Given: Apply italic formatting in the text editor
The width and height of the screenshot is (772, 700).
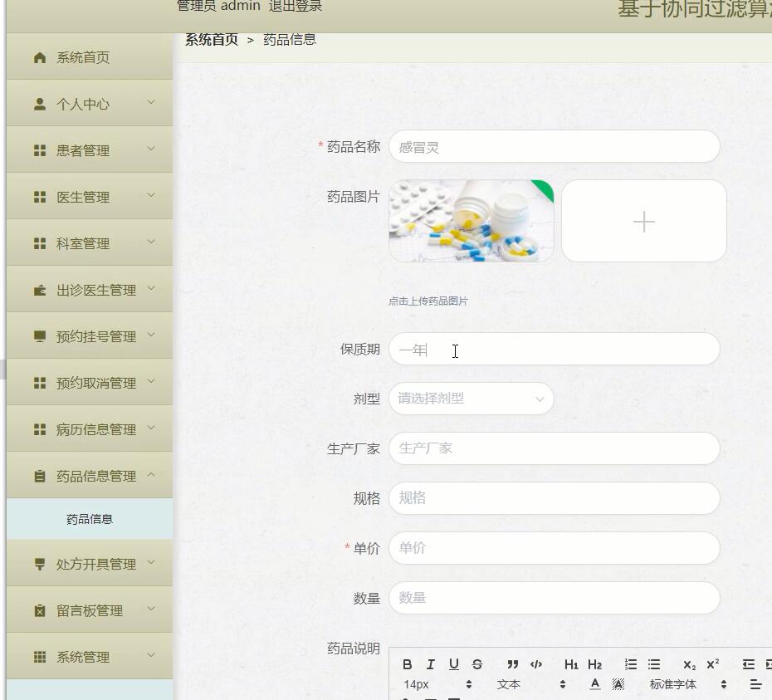Looking at the screenshot, I should 430,664.
